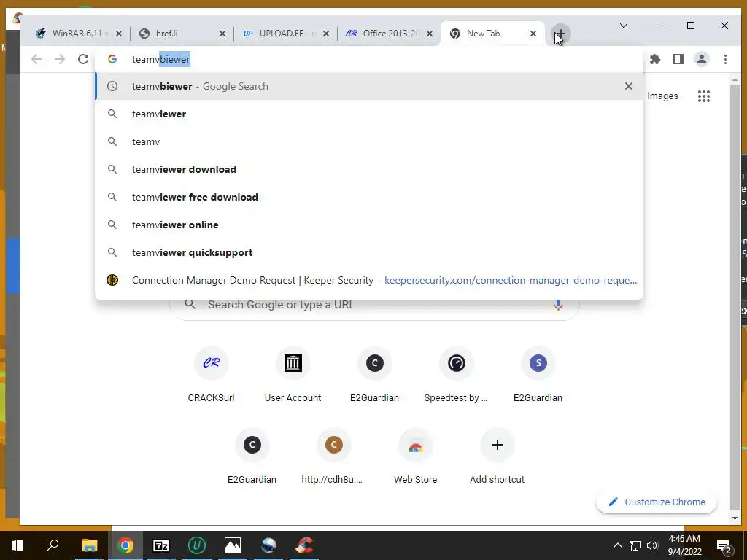Open the CRACKSurl shortcut
Viewport: 747px width, 560px height.
click(211, 376)
